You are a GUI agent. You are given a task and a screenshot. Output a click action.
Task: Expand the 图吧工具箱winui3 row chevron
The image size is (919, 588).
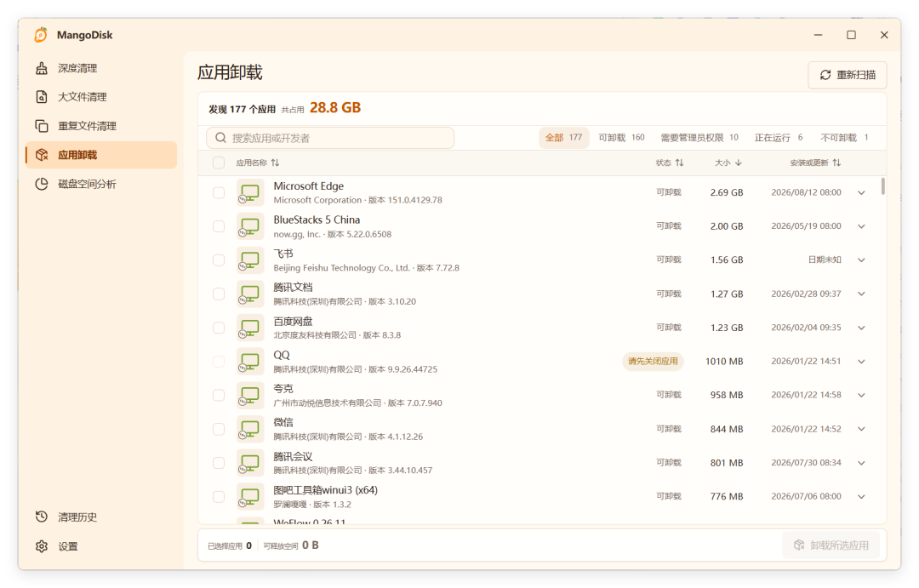coord(861,497)
